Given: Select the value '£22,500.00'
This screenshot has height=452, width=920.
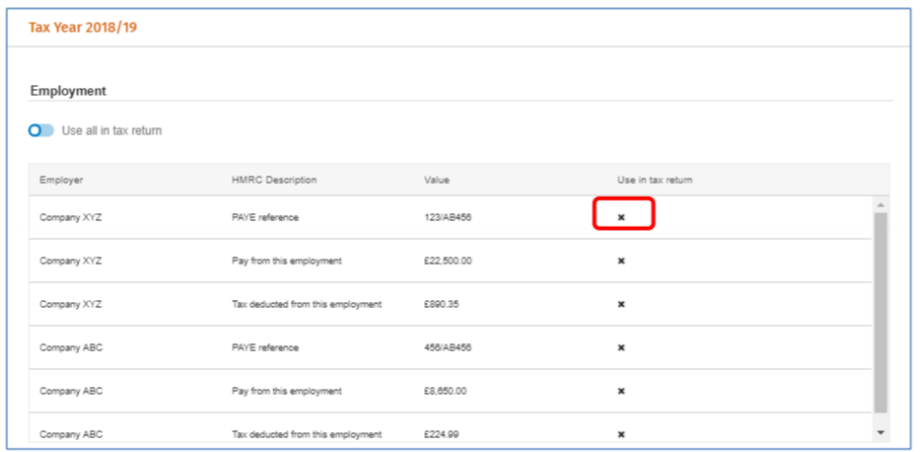Looking at the screenshot, I should point(448,261).
